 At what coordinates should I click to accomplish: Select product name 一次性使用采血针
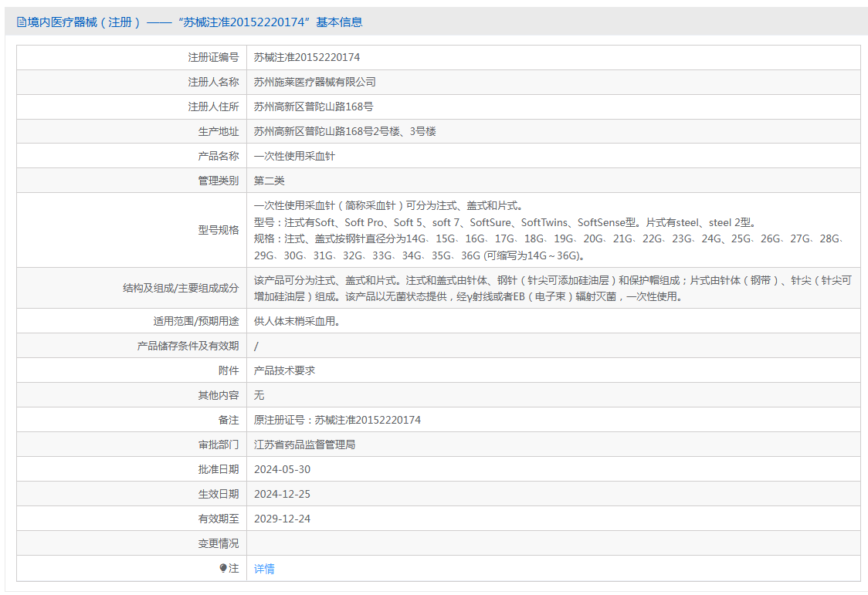[294, 156]
